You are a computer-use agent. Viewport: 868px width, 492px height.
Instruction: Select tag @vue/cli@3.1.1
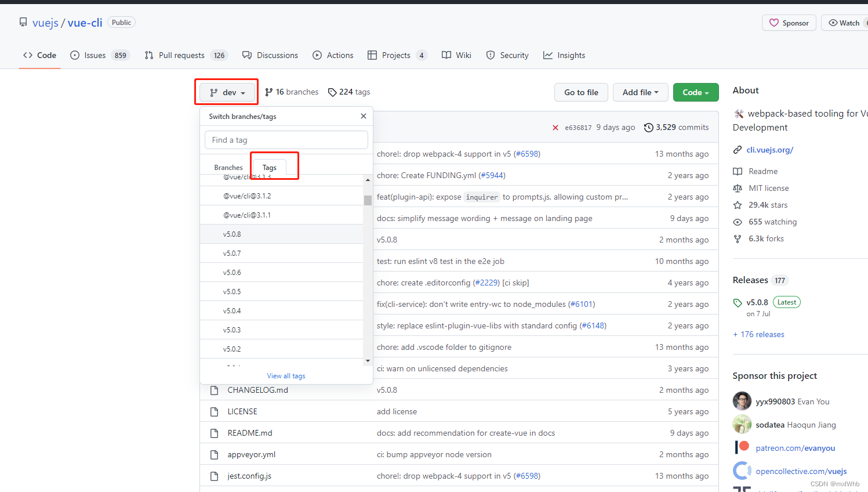[282, 215]
